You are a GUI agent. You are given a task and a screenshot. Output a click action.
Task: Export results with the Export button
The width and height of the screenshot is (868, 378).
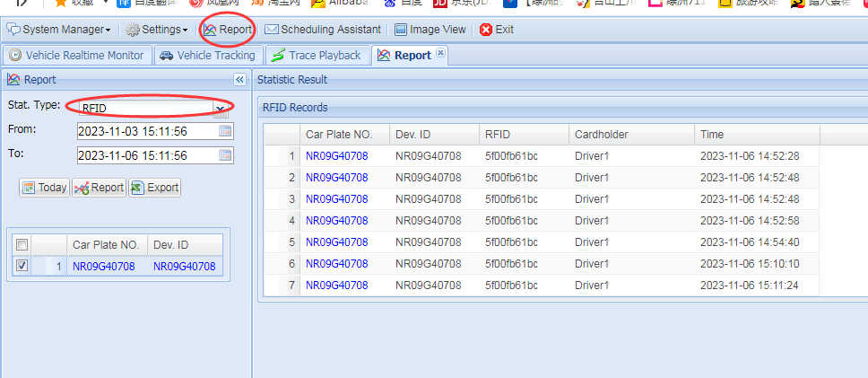click(x=154, y=188)
